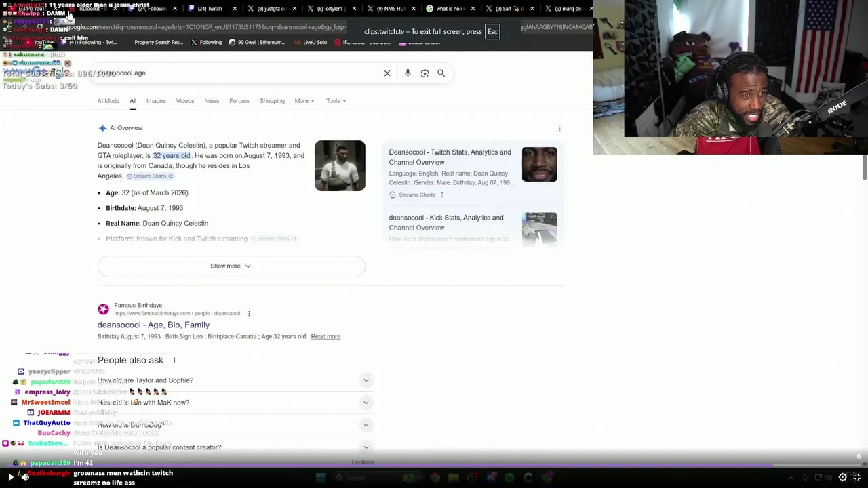
Task: Open the Kick Stats card thumbnail
Action: pyautogui.click(x=539, y=228)
